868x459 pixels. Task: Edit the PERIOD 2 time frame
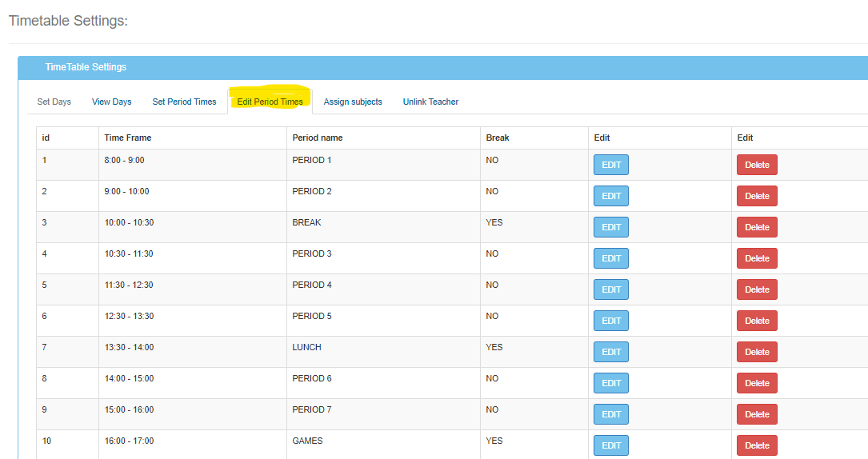(x=610, y=196)
